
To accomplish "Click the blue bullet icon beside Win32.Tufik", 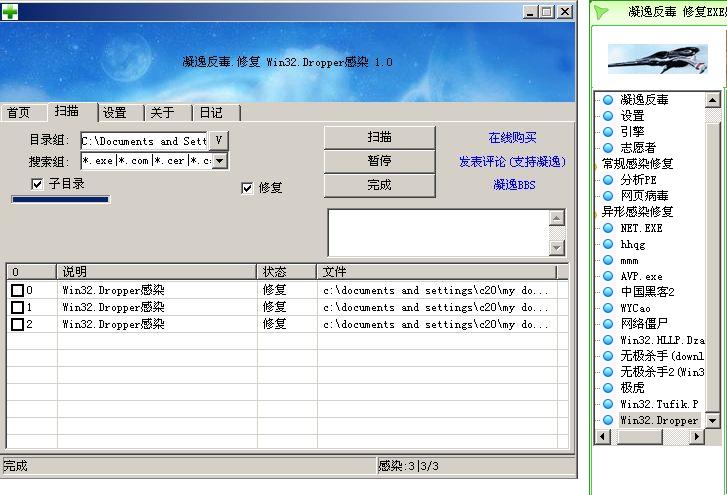I will click(608, 404).
